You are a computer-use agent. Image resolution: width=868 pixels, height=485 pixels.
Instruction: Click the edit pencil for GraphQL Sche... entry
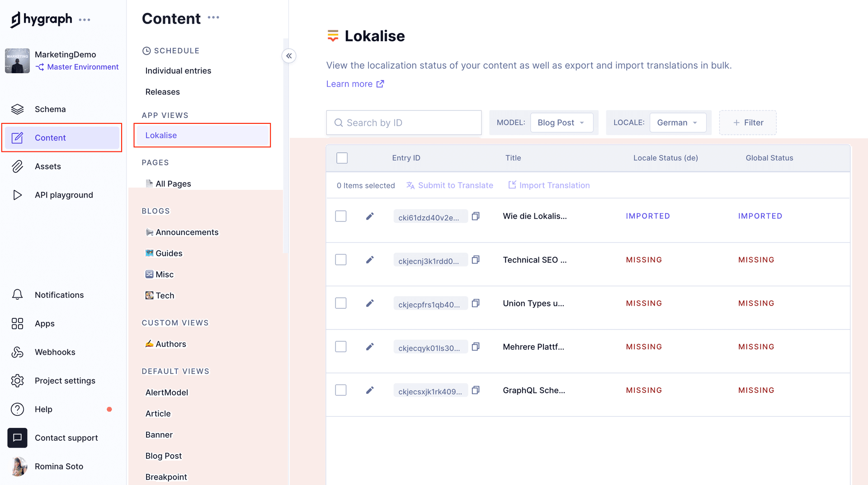pyautogui.click(x=370, y=390)
